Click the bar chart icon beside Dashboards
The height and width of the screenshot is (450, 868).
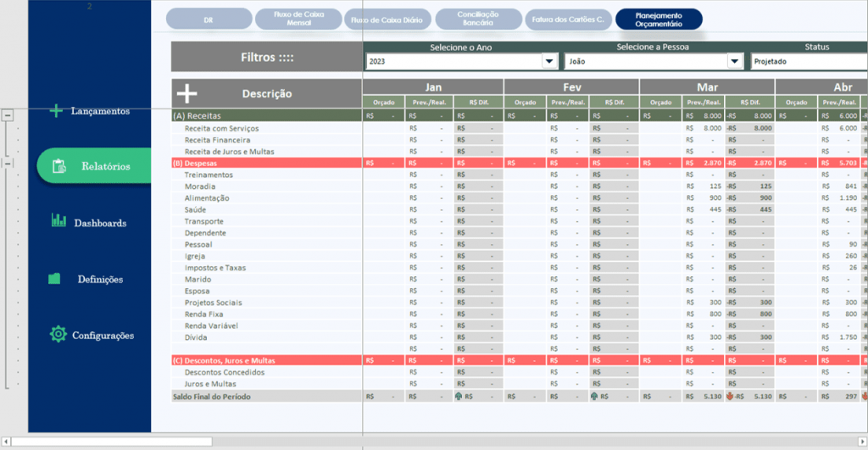pos(58,220)
